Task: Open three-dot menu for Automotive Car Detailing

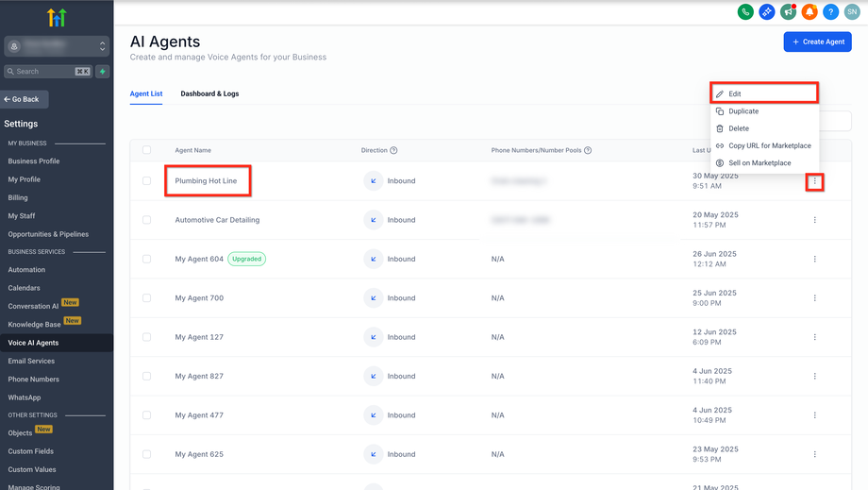Action: [x=814, y=220]
